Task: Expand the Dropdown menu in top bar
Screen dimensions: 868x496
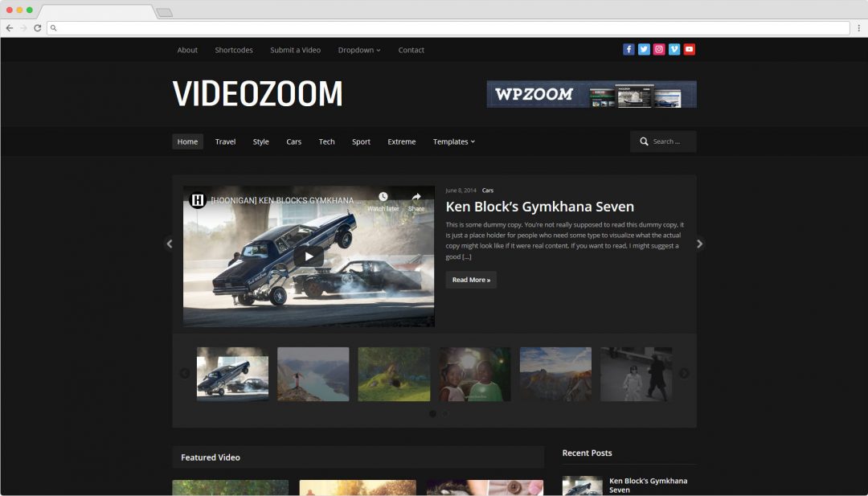Action: coord(358,50)
